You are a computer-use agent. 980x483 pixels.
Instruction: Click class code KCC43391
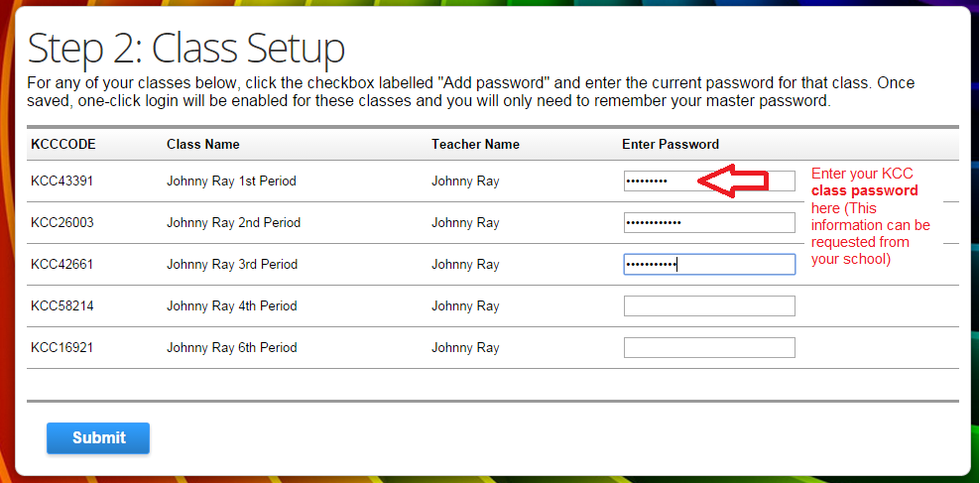(62, 181)
